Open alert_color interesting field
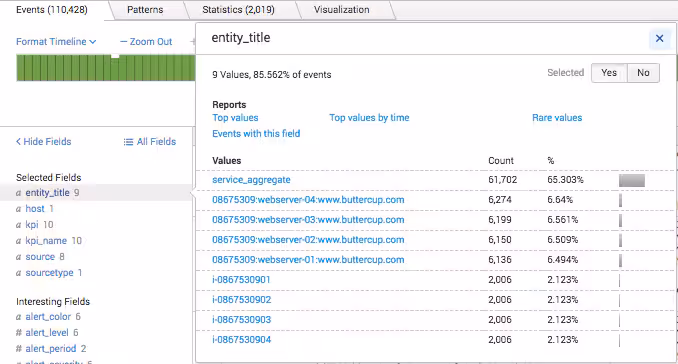 [x=48, y=316]
